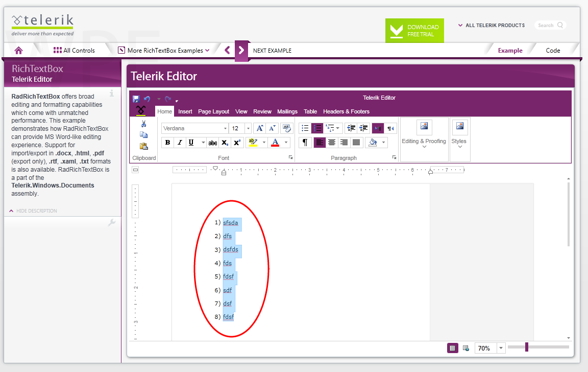This screenshot has width=588, height=372.
Task: Open the zoom percentage dropdown
Action: (x=501, y=348)
